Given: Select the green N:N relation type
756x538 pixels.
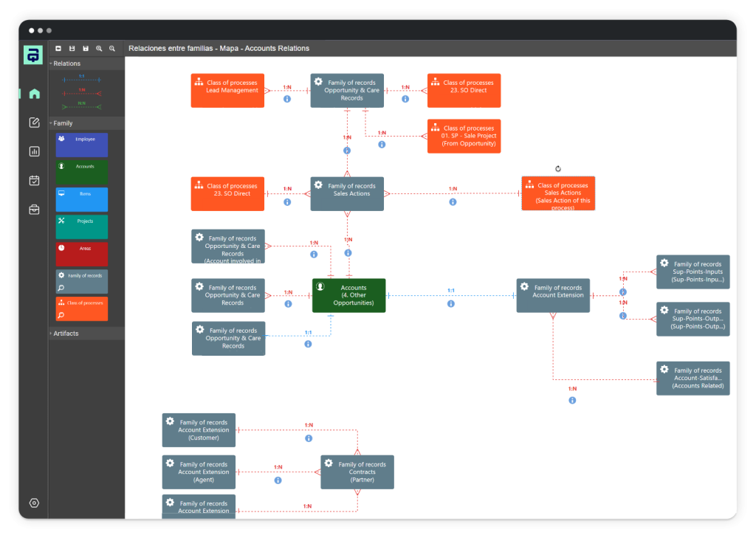Looking at the screenshot, I should 81,105.
